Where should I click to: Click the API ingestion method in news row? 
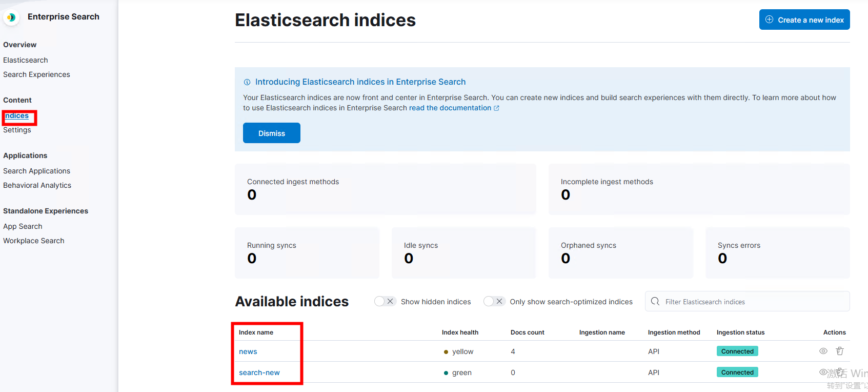(x=654, y=351)
